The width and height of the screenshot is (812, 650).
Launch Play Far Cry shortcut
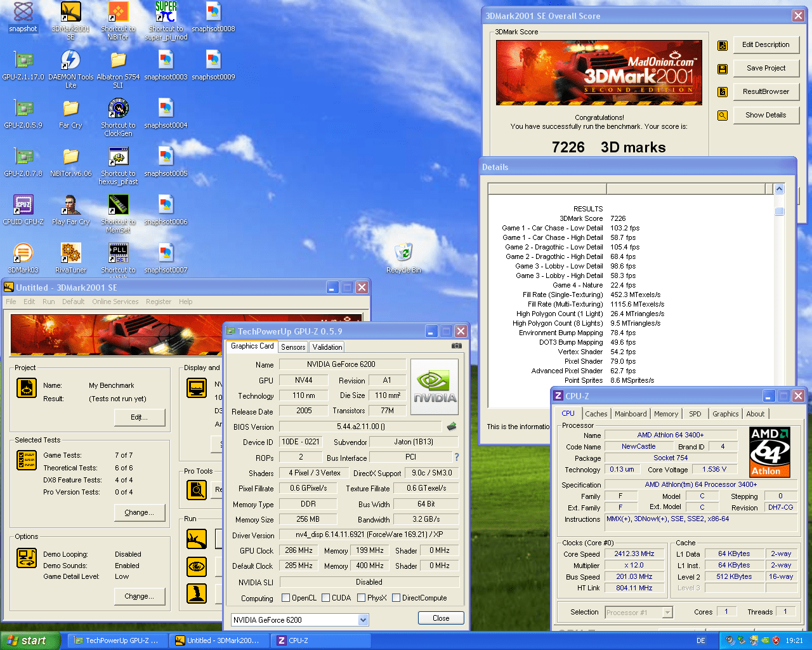coord(70,210)
